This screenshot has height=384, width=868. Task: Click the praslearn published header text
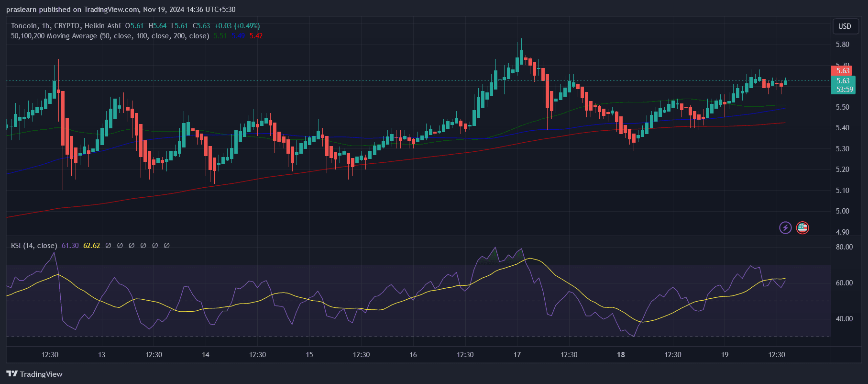[121, 10]
